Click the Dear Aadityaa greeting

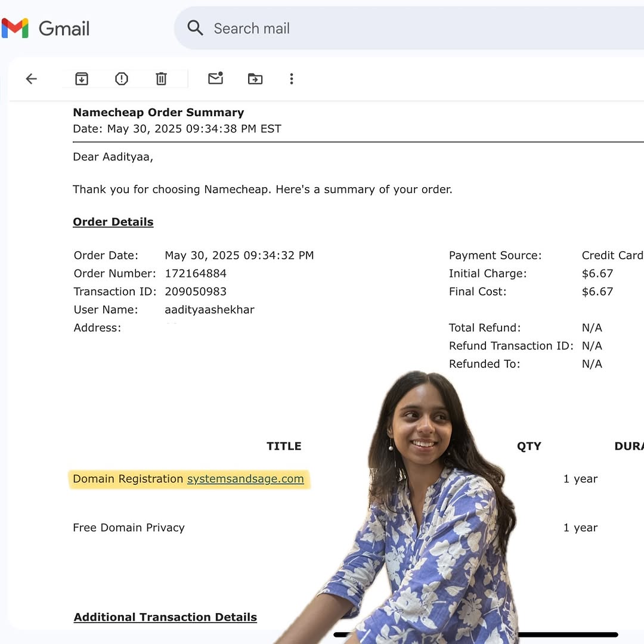click(113, 157)
